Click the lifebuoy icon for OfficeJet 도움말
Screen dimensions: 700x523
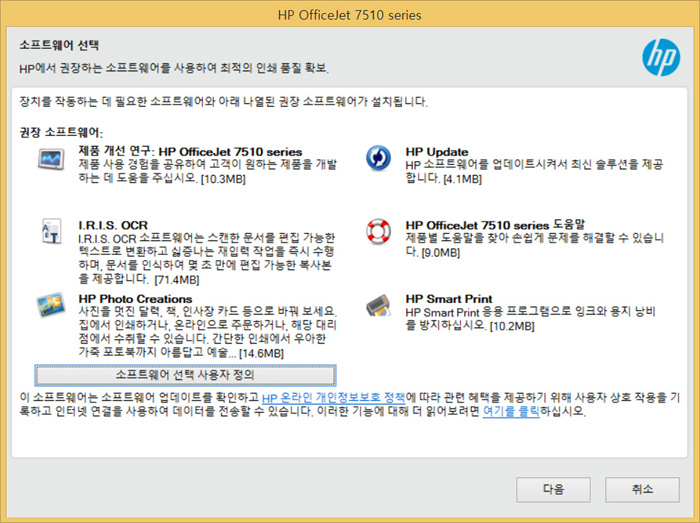click(x=378, y=232)
